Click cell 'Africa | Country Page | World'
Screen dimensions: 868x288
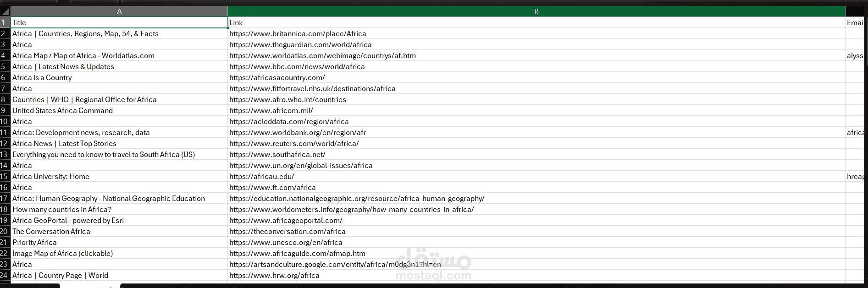coord(119,275)
